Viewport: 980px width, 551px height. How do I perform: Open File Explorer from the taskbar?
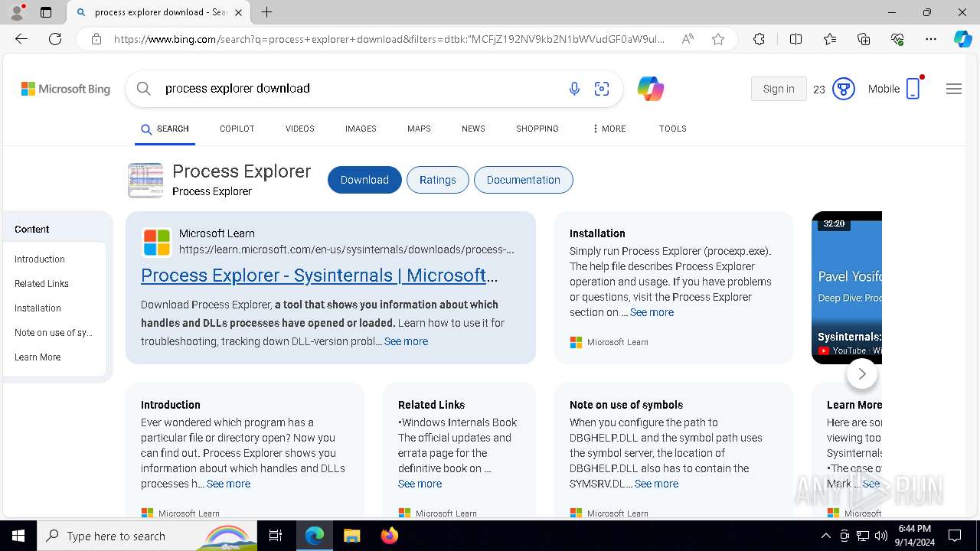[351, 536]
